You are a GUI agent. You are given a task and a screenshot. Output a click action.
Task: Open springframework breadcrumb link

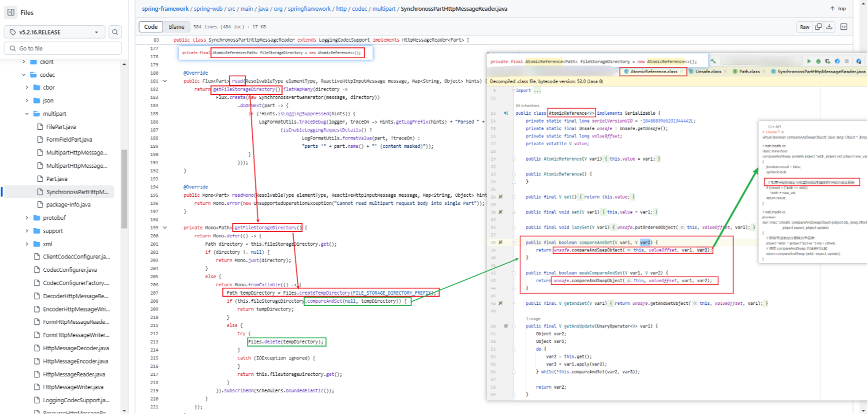309,9
